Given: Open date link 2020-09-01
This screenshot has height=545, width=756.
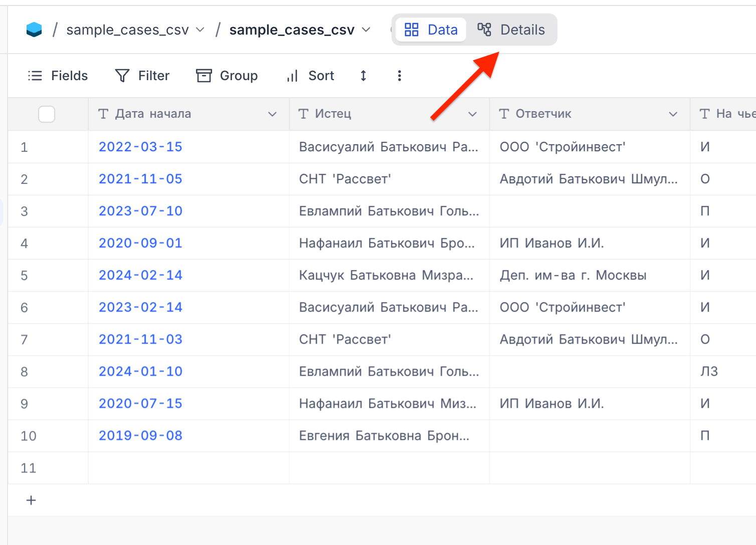Looking at the screenshot, I should point(140,243).
